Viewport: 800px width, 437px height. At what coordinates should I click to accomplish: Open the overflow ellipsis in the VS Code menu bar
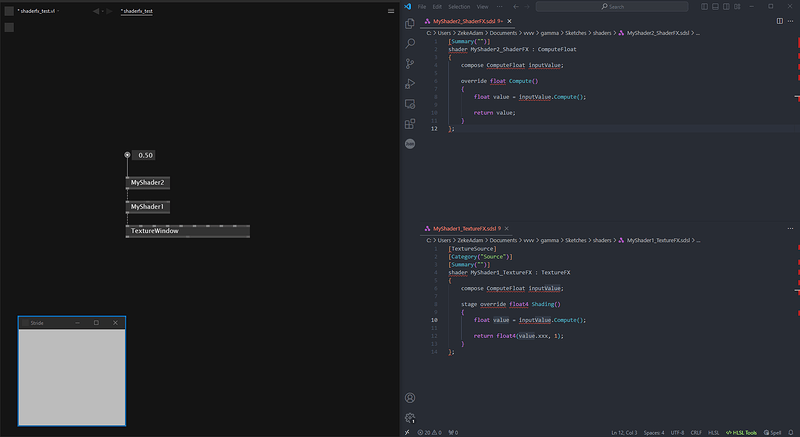[x=499, y=7]
